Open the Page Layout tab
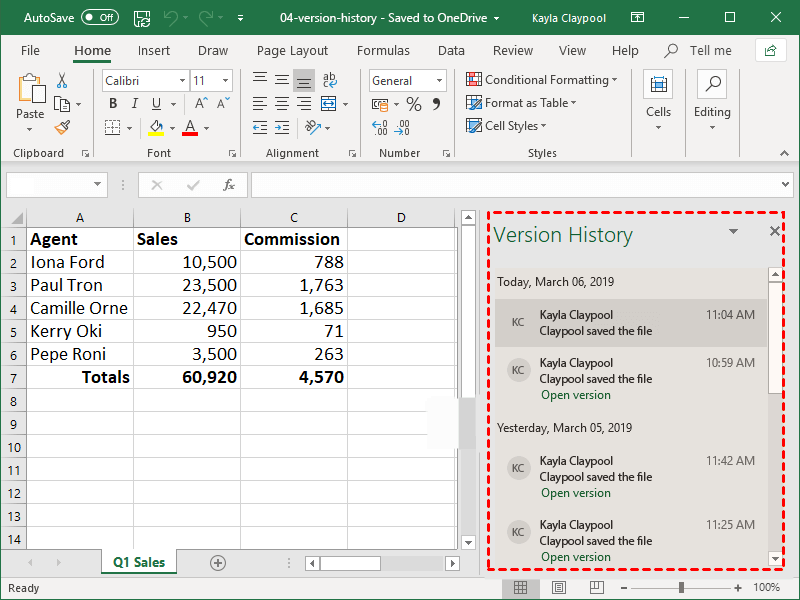This screenshot has width=800, height=600. (292, 51)
